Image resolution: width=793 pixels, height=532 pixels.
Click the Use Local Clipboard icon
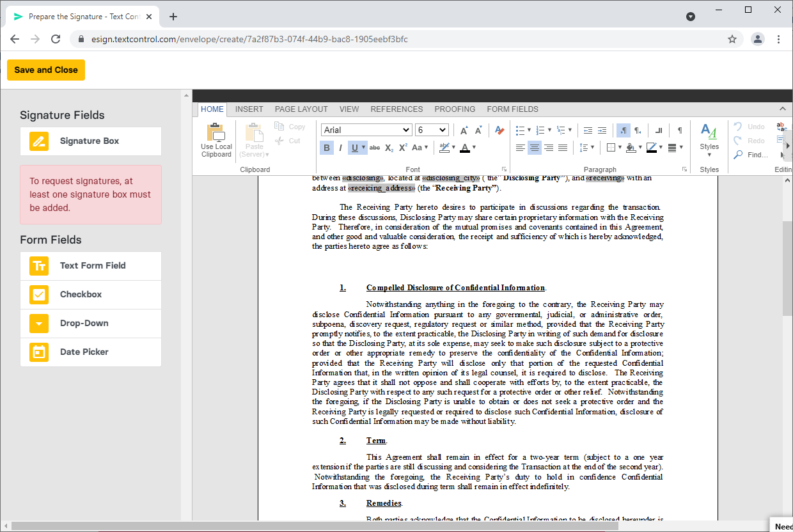pos(216,132)
